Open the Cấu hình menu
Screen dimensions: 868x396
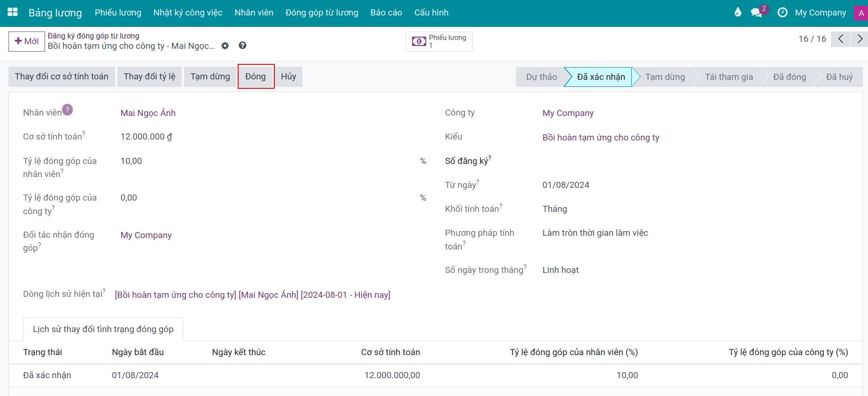[431, 13]
